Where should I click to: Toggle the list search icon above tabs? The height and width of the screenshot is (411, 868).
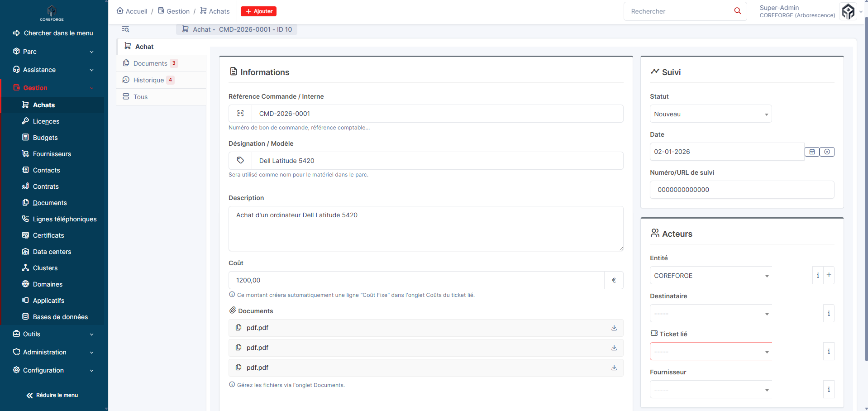pyautogui.click(x=126, y=29)
